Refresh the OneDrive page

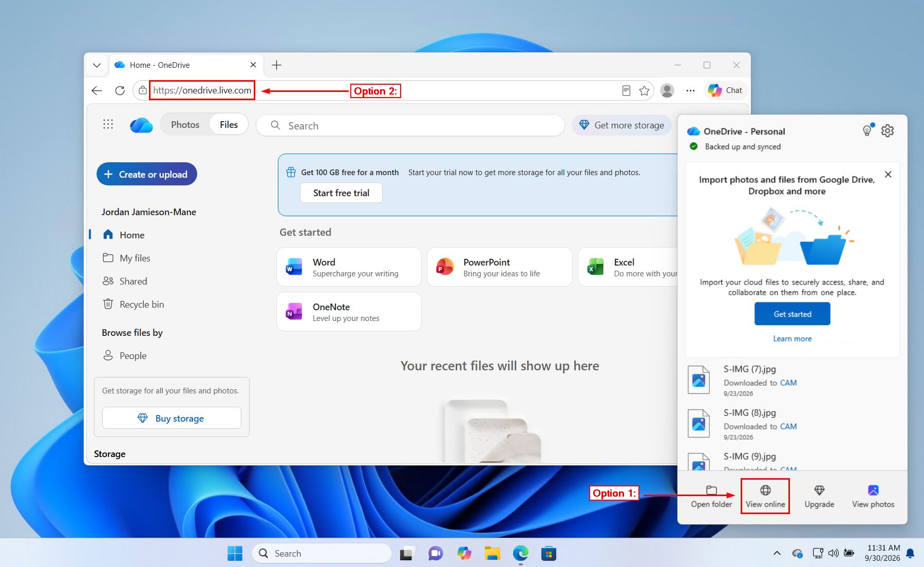(x=120, y=90)
